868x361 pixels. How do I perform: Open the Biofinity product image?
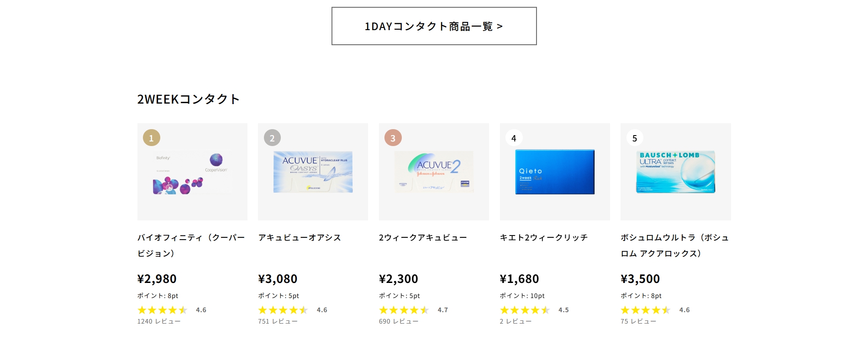[x=192, y=172]
